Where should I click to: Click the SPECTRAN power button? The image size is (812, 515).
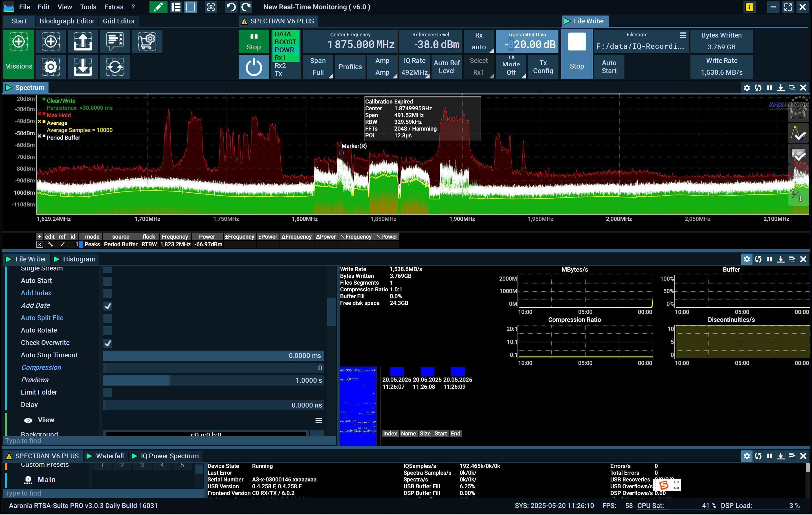click(254, 67)
